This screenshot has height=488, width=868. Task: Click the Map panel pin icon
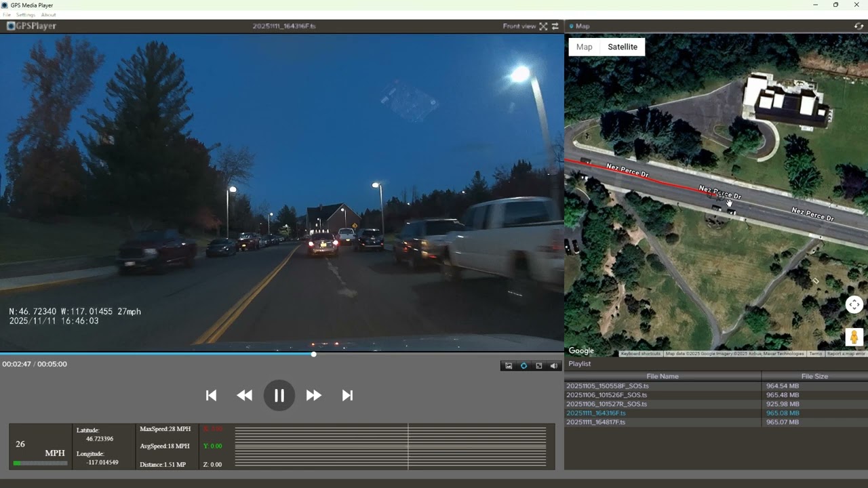[571, 26]
